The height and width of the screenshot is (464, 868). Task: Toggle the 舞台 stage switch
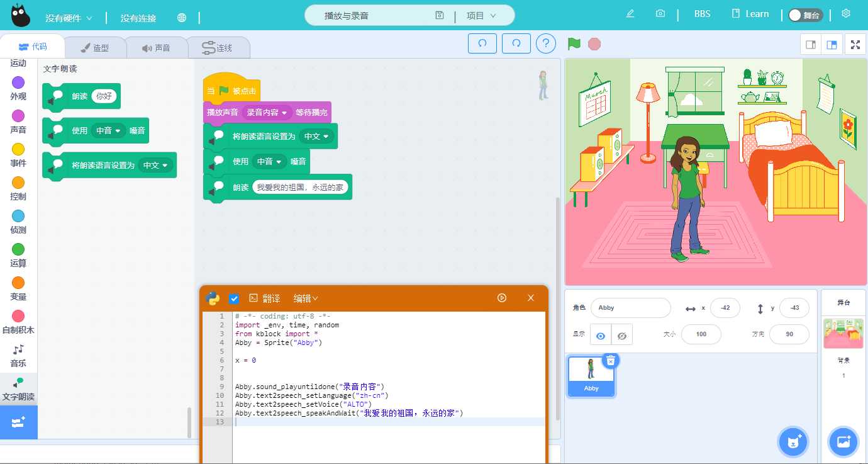click(805, 15)
